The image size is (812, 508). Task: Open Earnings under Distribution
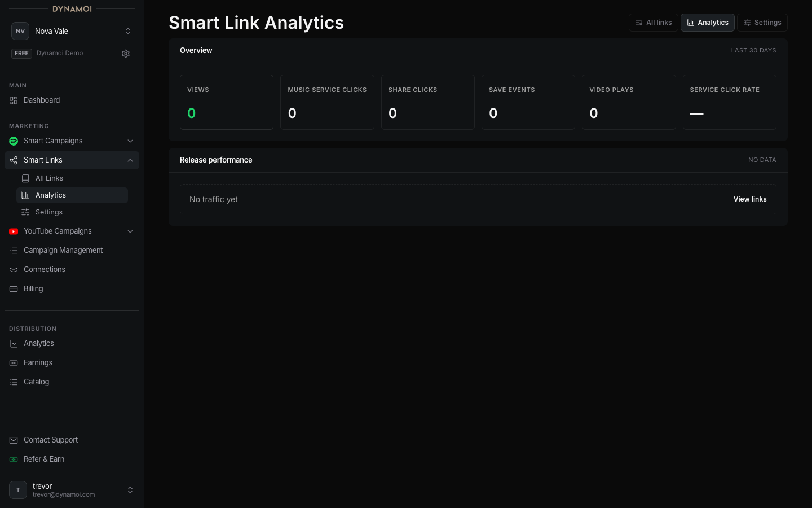[72, 363]
